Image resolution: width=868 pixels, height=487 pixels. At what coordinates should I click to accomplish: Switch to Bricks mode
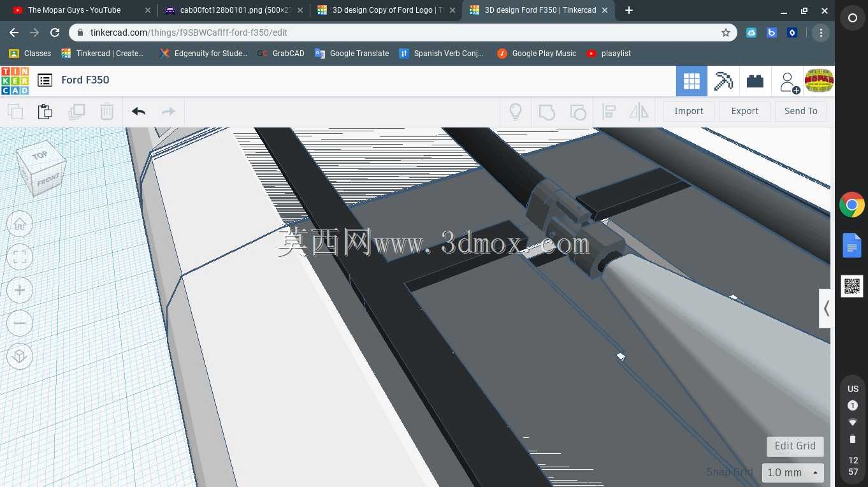(x=755, y=81)
